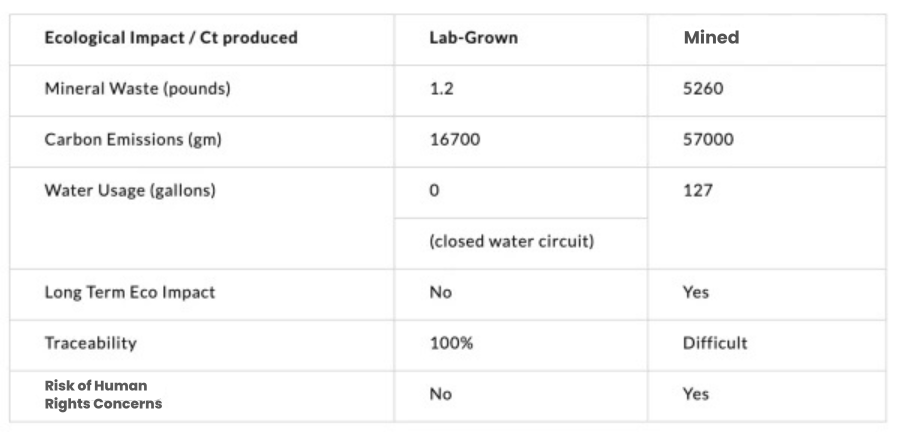Select the Long Term Eco Impact label
The height and width of the screenshot is (432, 900).
tap(130, 292)
